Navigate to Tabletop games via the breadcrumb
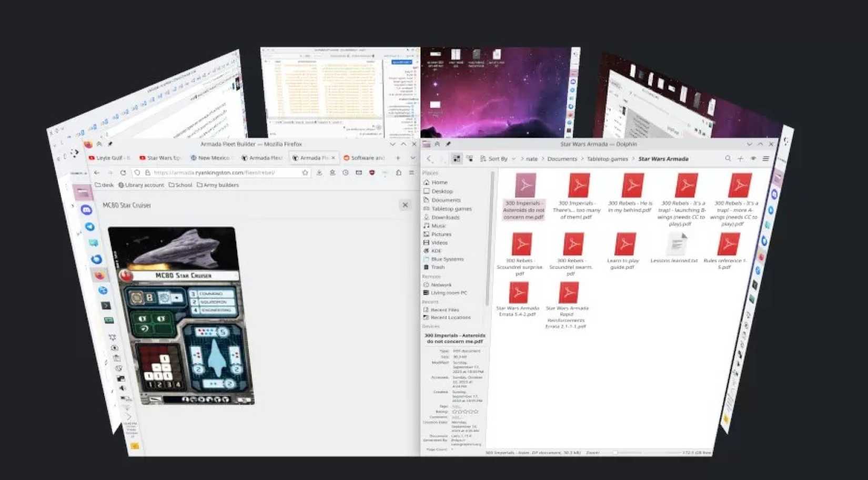The width and height of the screenshot is (868, 480). 608,158
